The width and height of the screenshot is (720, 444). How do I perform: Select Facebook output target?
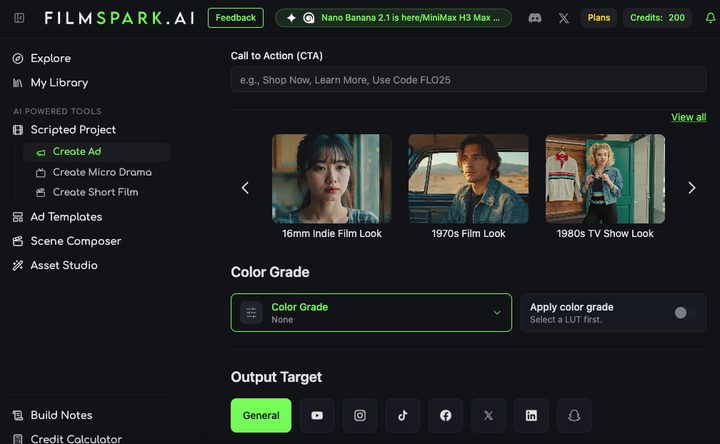coord(445,416)
